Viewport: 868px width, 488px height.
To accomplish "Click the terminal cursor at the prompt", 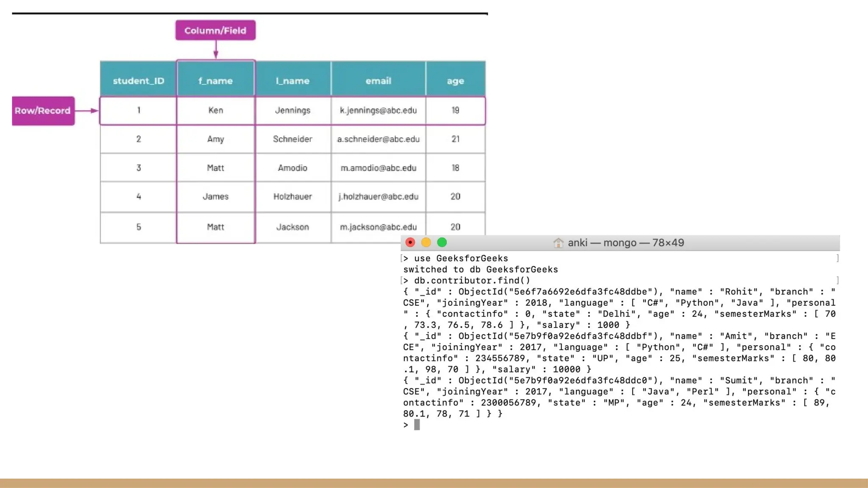I will [x=417, y=425].
